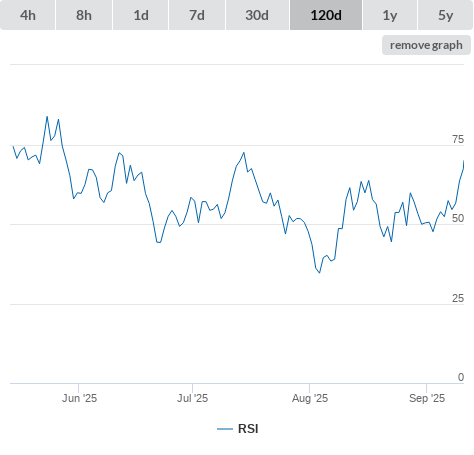Show the 30d chart range
Image resolution: width=474 pixels, height=455 pixels.
257,15
